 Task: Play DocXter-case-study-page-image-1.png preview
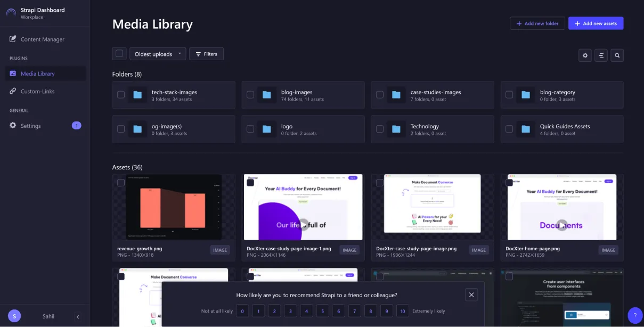click(303, 225)
